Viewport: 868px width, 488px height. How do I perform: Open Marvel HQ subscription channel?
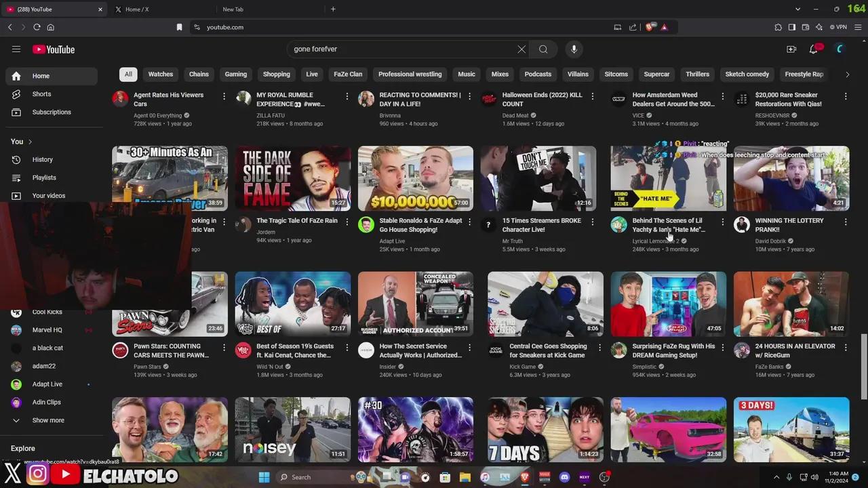pos(52,330)
